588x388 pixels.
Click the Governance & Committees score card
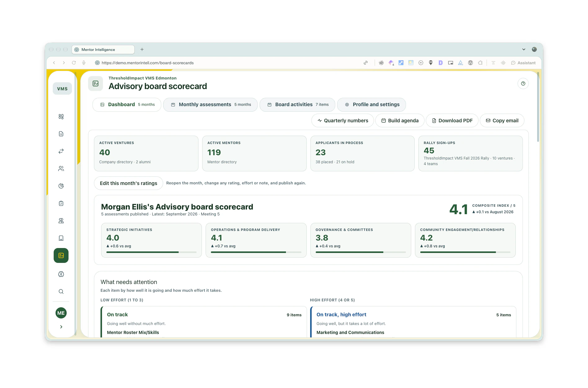coord(361,240)
